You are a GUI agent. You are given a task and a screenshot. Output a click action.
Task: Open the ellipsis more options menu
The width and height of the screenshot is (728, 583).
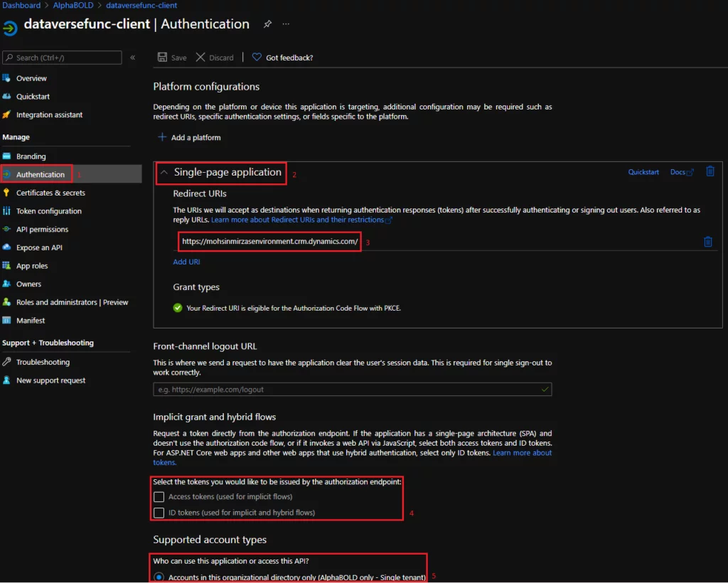pyautogui.click(x=286, y=23)
